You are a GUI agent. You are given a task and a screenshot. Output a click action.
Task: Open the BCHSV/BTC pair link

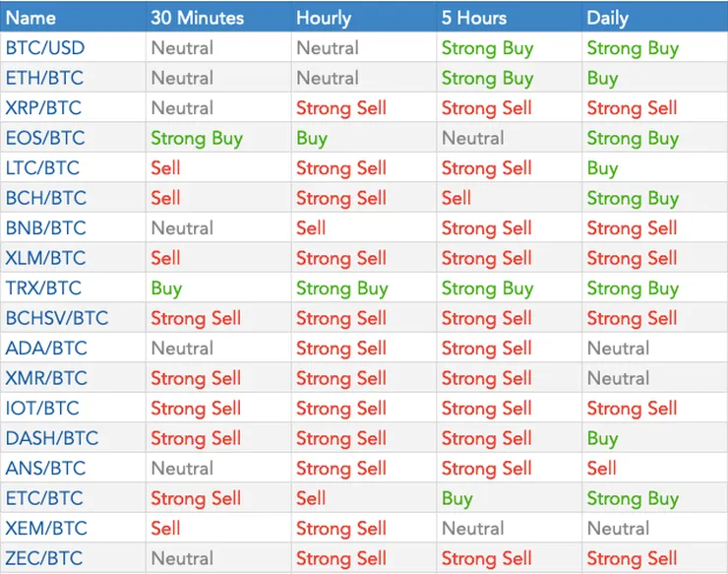click(x=57, y=318)
